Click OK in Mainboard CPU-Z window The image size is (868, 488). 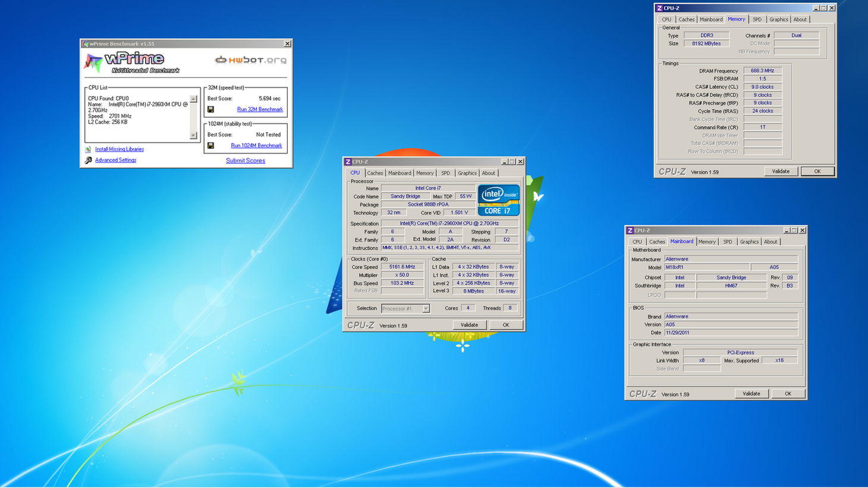pos(788,393)
